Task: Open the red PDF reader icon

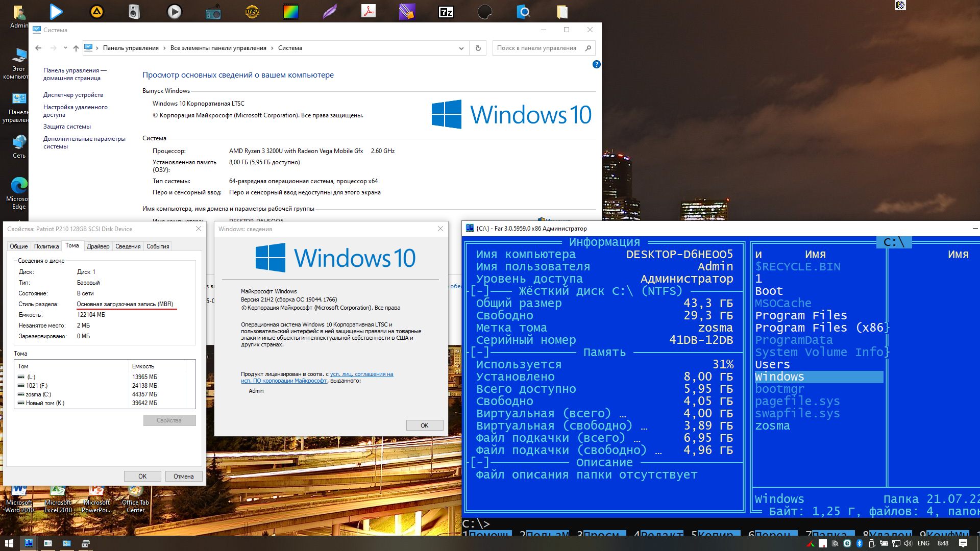Action: click(x=368, y=11)
